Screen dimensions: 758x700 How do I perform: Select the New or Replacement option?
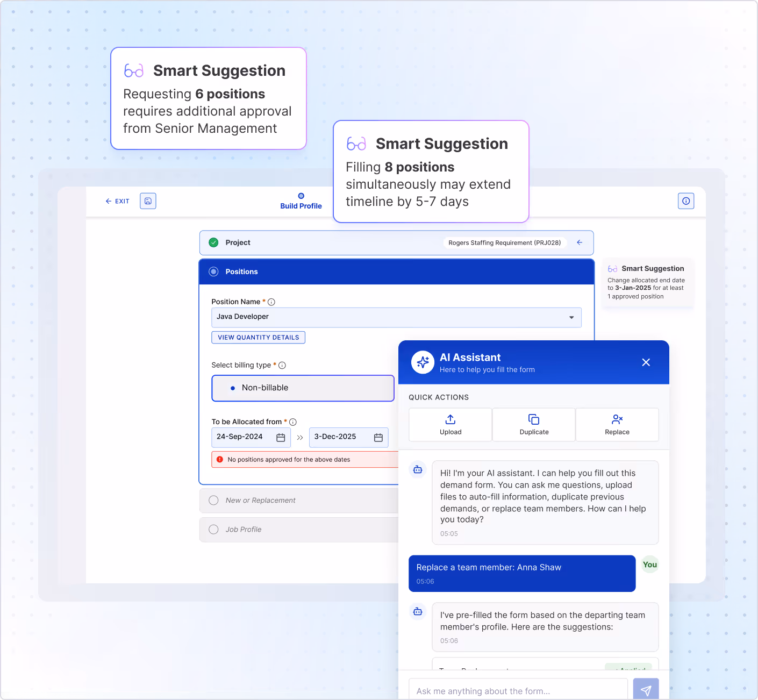tap(213, 500)
